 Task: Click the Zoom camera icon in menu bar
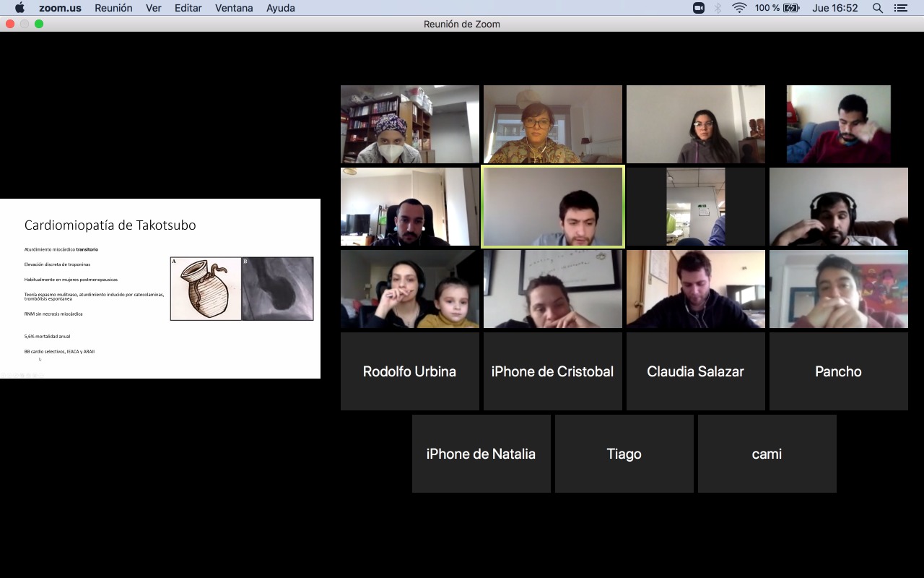coord(698,8)
